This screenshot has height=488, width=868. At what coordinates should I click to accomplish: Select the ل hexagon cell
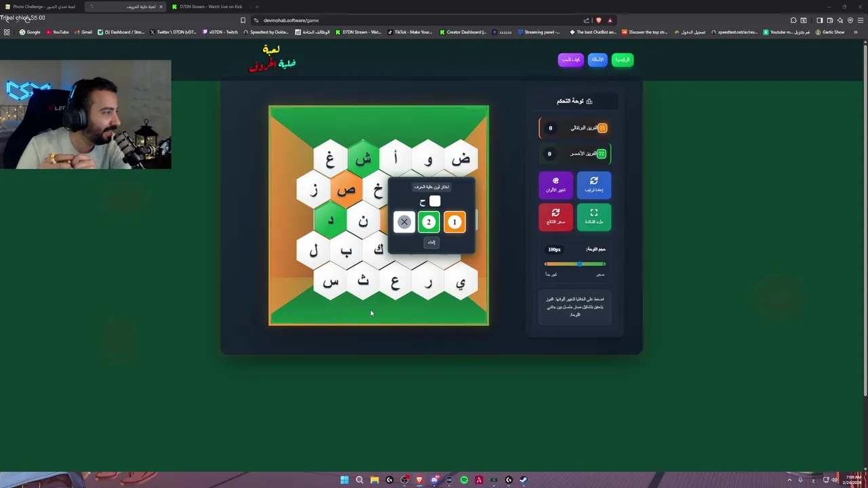[x=314, y=251]
